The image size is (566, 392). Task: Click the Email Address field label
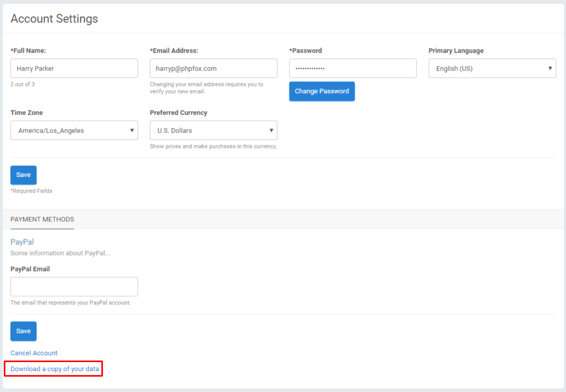click(x=174, y=51)
